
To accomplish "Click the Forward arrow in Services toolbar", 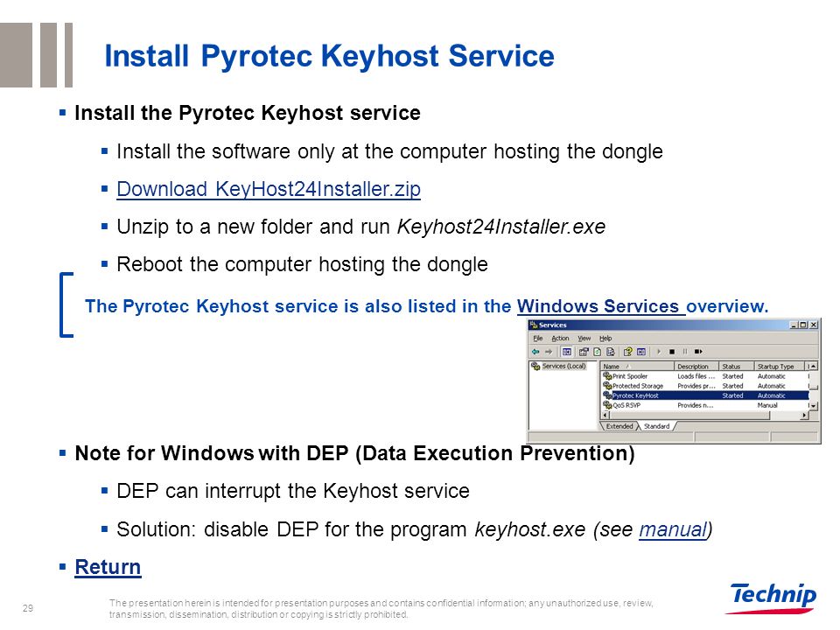I will point(549,352).
